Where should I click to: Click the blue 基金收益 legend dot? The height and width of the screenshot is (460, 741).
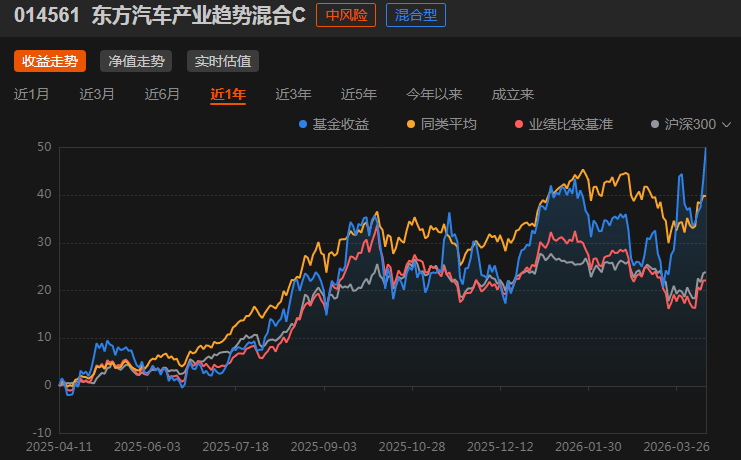click(x=303, y=124)
